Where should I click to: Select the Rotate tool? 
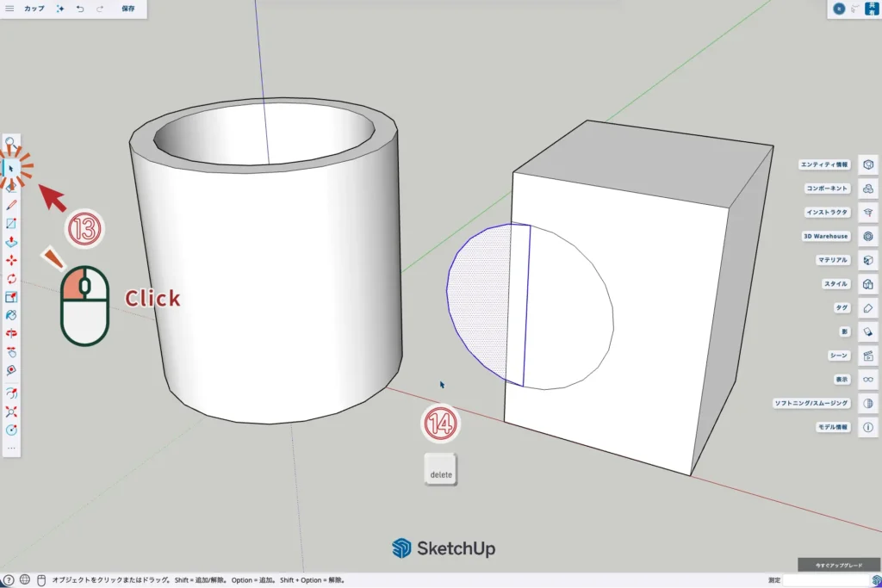(11, 279)
